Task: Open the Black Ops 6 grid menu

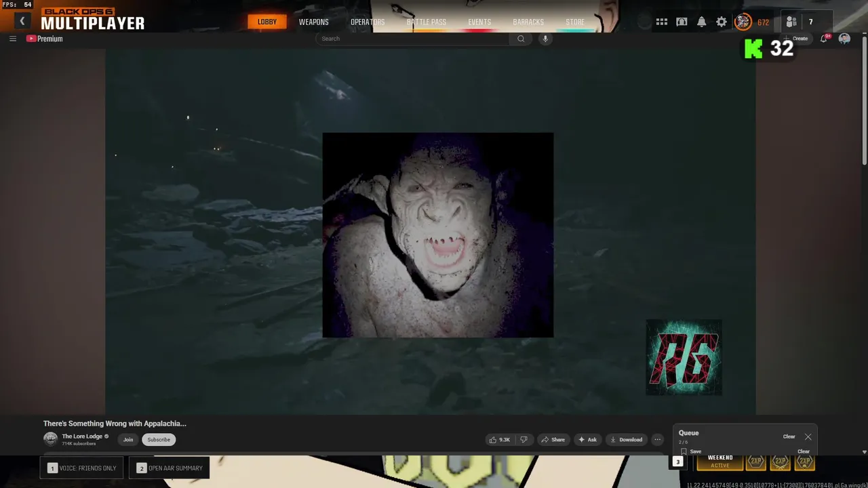Action: point(662,22)
